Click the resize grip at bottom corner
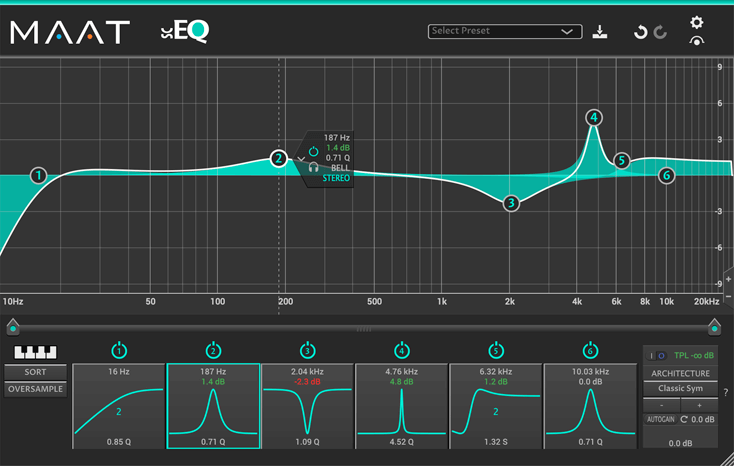The image size is (734, 466). 727,459
